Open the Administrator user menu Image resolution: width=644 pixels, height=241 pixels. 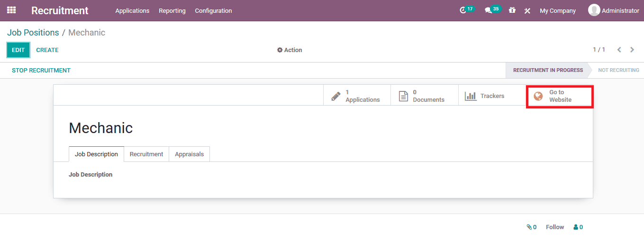pos(614,10)
